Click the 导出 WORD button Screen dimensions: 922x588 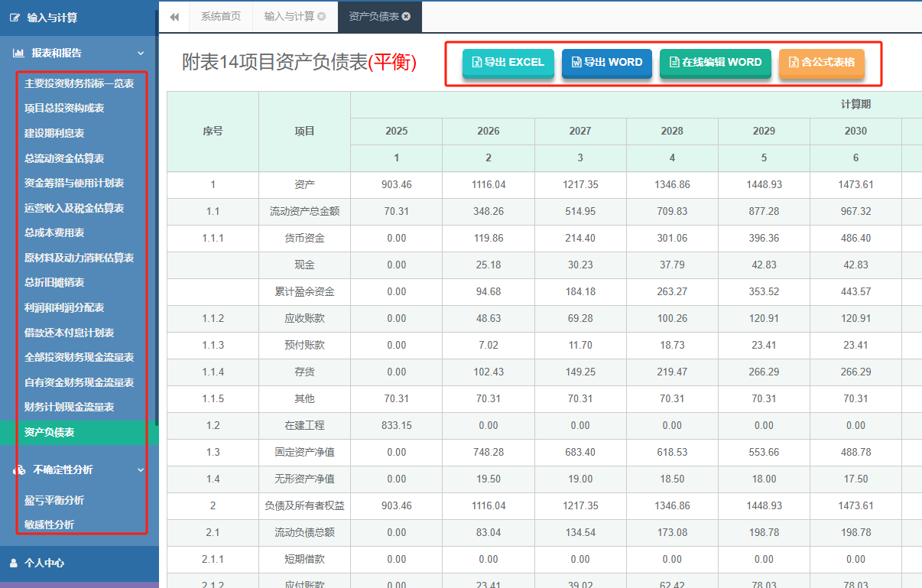click(x=606, y=63)
